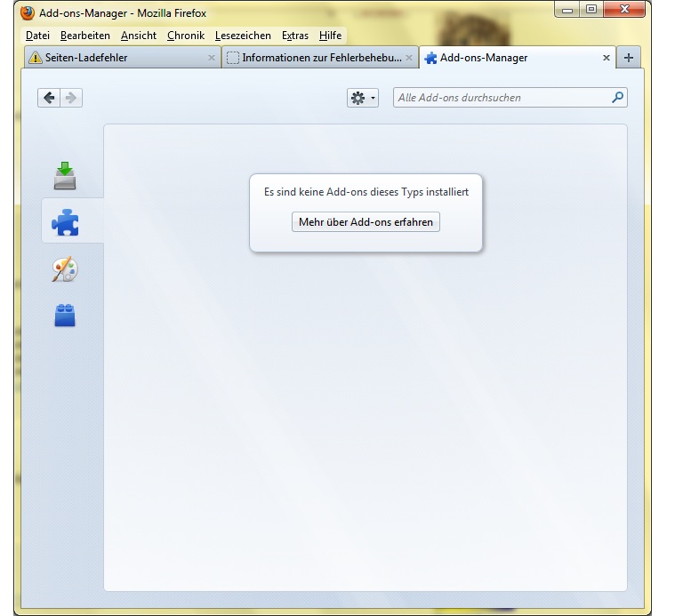The height and width of the screenshot is (616, 683).
Task: Open the Get Add-ons category (download icon)
Action: point(65,175)
